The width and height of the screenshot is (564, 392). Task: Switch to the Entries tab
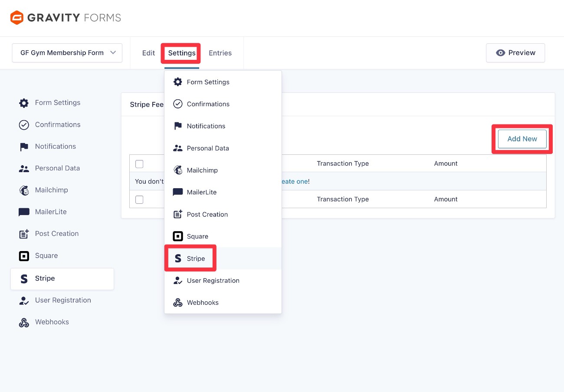point(220,52)
